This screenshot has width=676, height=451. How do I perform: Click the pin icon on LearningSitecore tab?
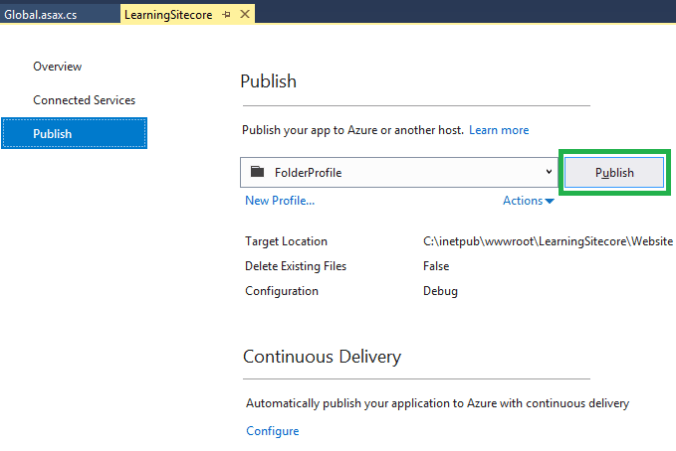tap(227, 14)
